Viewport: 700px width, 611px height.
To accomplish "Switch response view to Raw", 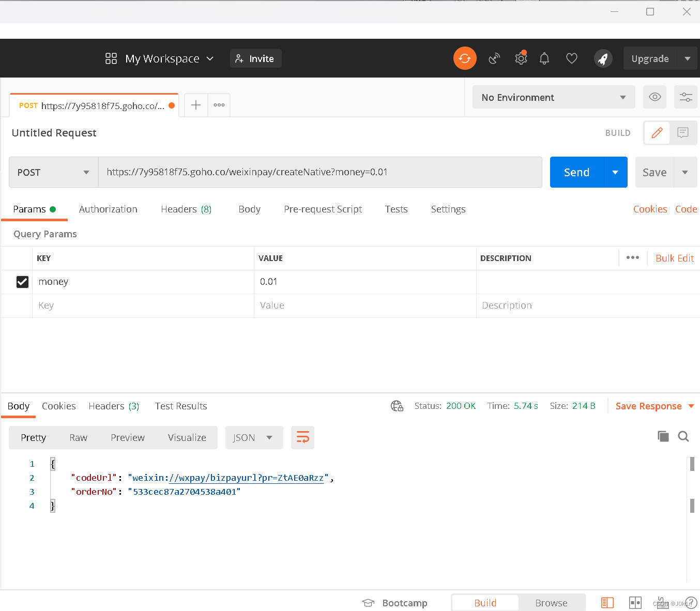I will [x=78, y=437].
